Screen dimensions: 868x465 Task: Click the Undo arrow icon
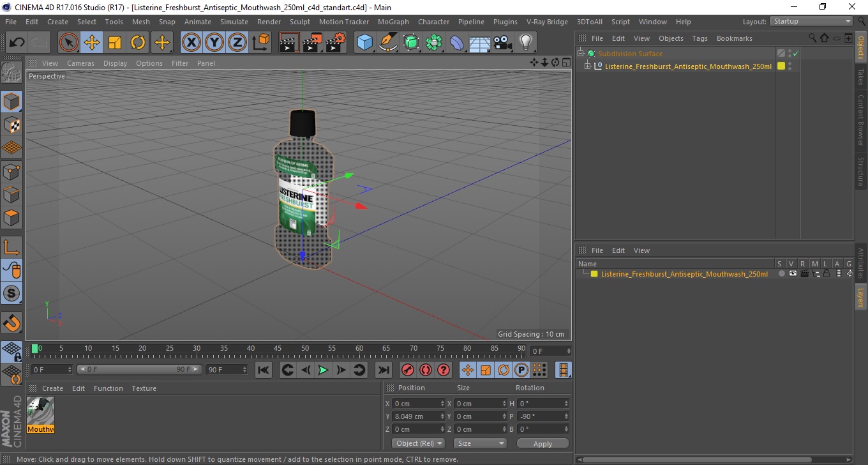click(x=17, y=43)
